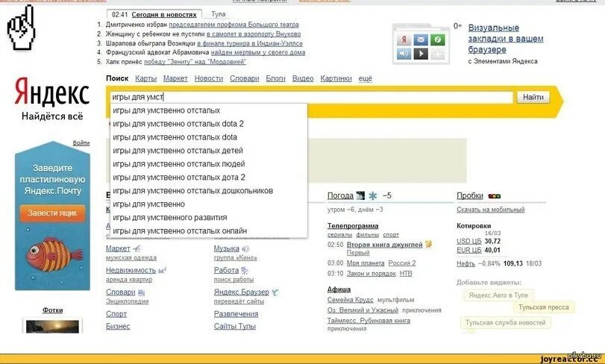Viewport: 605px width, 364px height.
Task: Open the Визуальные закладки в вашем браузере link
Action: tap(506, 39)
